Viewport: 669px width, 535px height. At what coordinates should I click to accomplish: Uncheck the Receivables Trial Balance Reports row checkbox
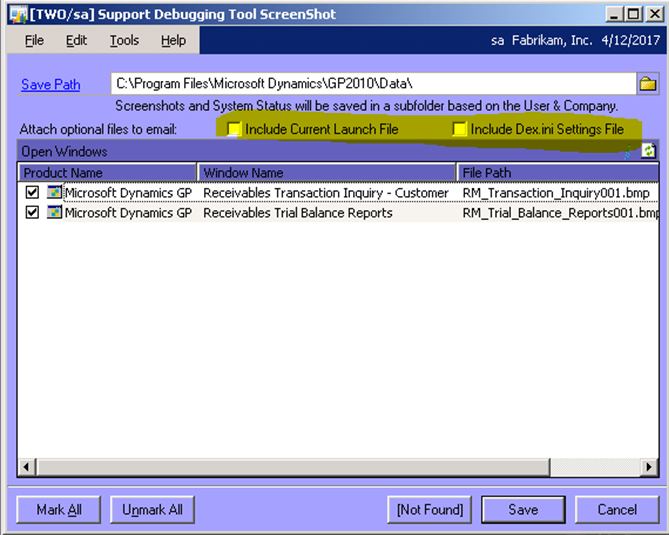[32, 212]
